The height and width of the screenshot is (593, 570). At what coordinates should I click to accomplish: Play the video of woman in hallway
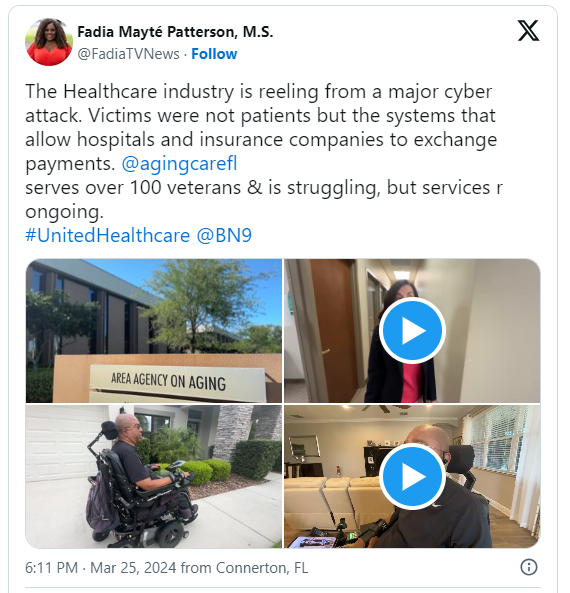pos(412,331)
